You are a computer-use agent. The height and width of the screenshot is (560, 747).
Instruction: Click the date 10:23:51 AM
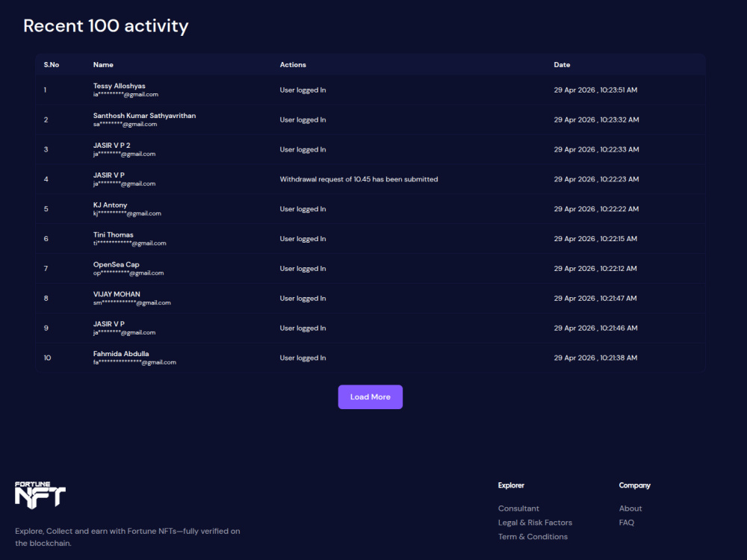coord(595,90)
